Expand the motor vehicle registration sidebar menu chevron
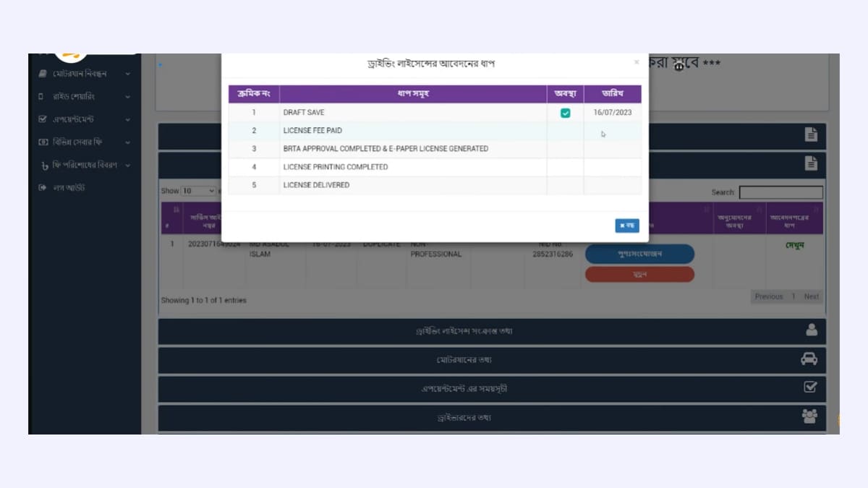The height and width of the screenshot is (488, 868). coord(127,74)
